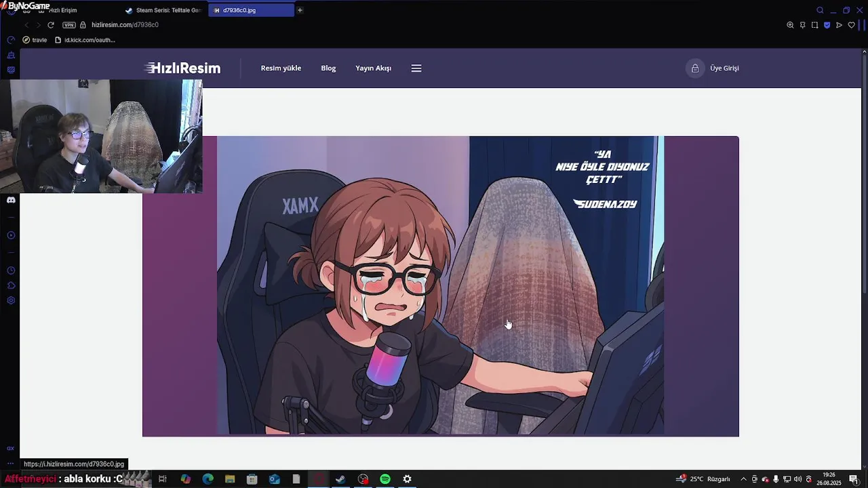
Task: View site info via the padlock icon
Action: point(83,25)
